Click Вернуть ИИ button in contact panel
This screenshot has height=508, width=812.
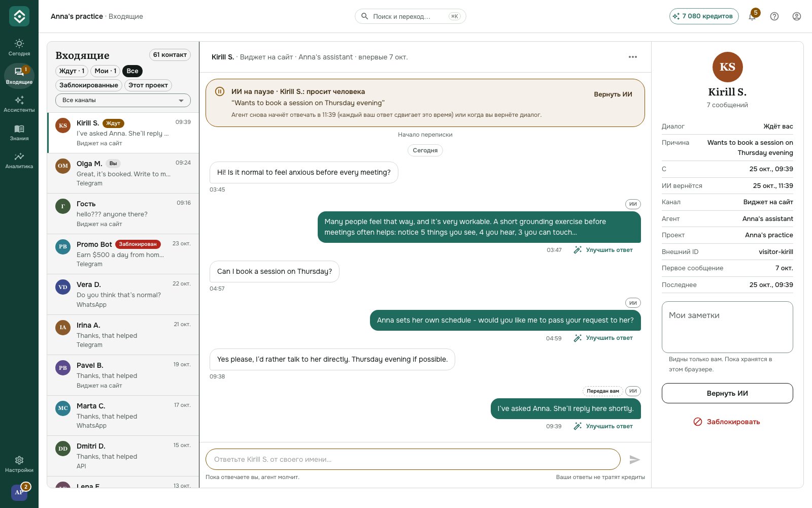click(727, 393)
